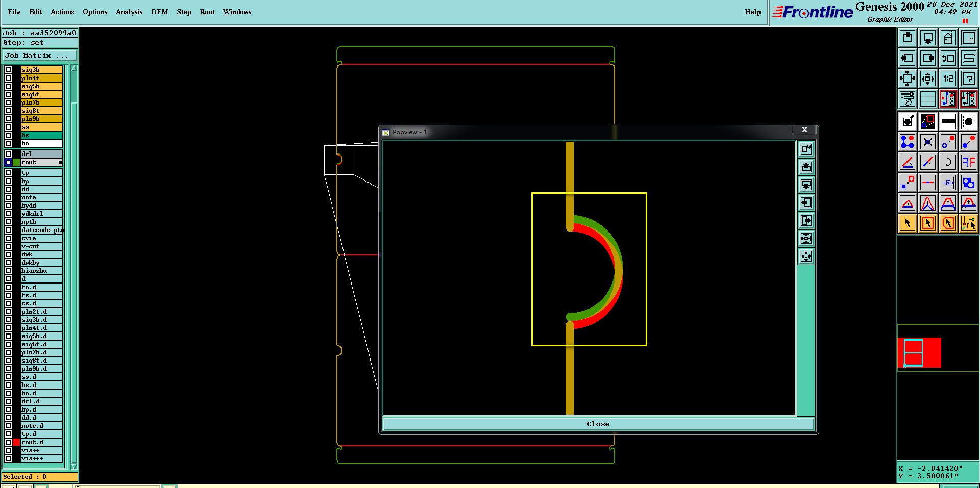Click the layer list scrollbar down arrow
The width and height of the screenshot is (980, 488).
[x=74, y=466]
